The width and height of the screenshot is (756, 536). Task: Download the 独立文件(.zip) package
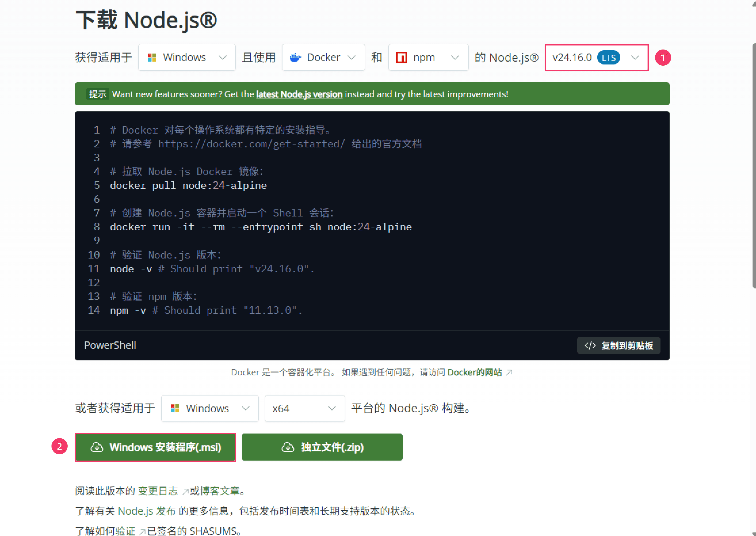[x=322, y=447]
